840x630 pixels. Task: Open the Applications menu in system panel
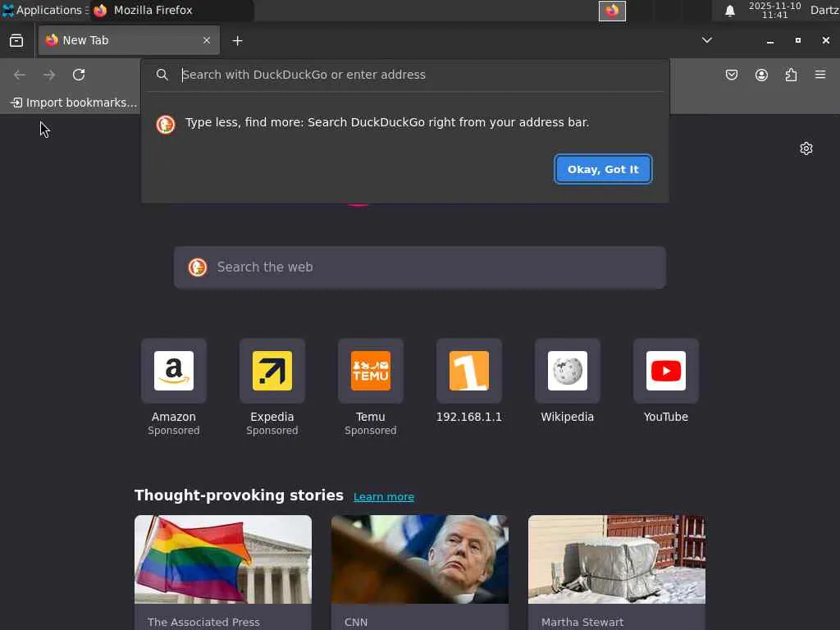44,10
